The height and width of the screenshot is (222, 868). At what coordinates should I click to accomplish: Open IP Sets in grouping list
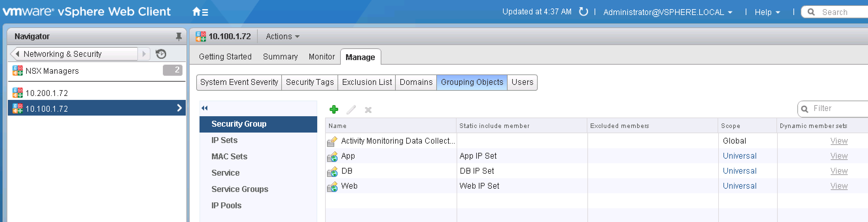(x=224, y=140)
